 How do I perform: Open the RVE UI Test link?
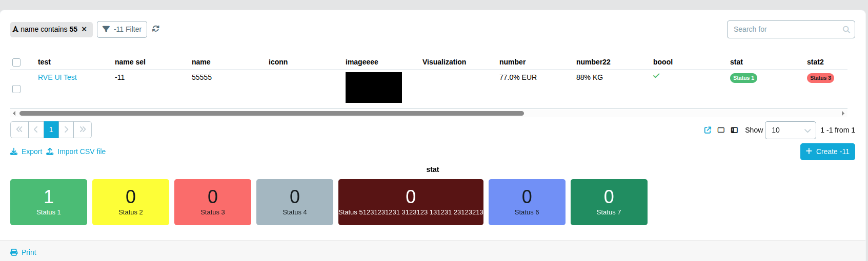tap(57, 77)
